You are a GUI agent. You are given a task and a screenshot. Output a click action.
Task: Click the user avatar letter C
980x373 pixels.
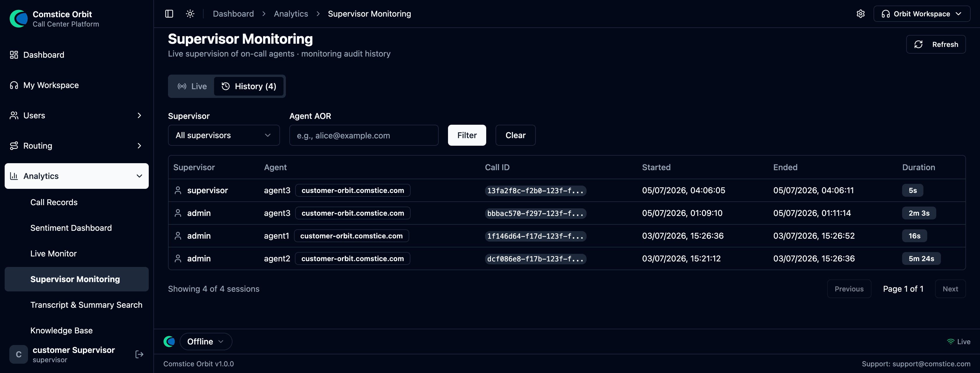pyautogui.click(x=19, y=354)
